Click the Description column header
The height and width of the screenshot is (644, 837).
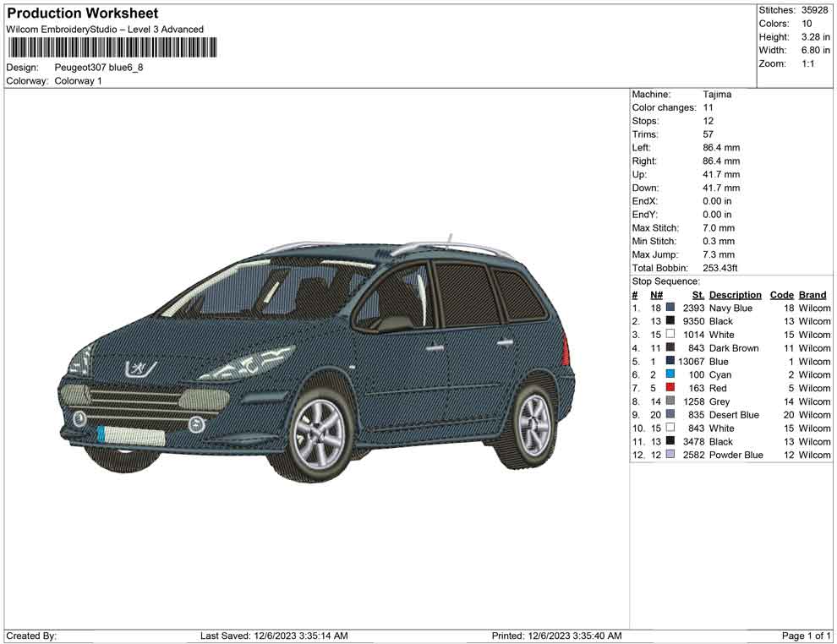(735, 294)
